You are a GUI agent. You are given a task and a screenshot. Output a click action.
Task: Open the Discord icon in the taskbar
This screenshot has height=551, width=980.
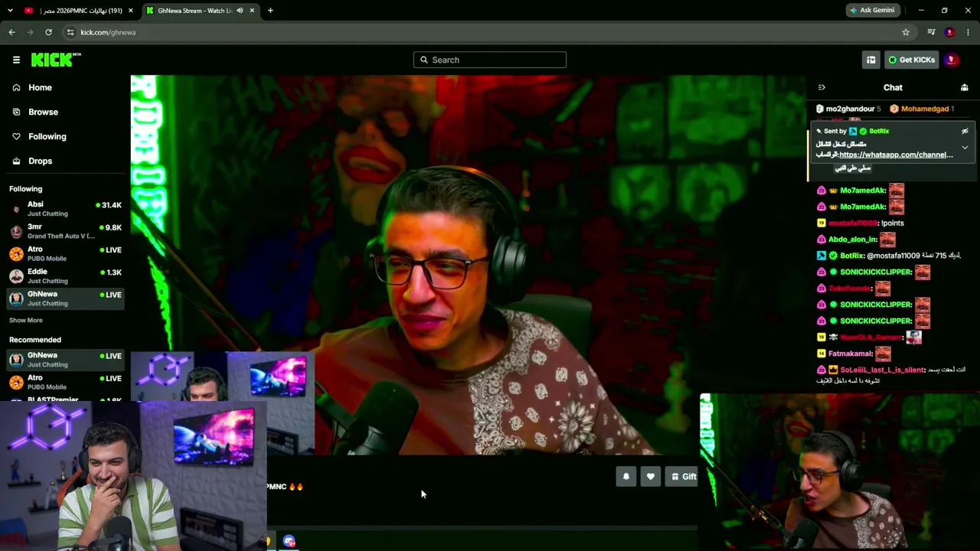289,541
